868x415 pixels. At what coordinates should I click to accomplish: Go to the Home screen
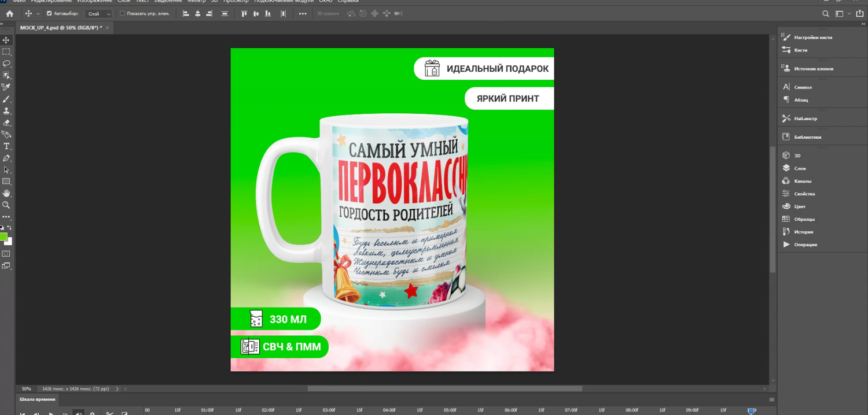coord(9,13)
